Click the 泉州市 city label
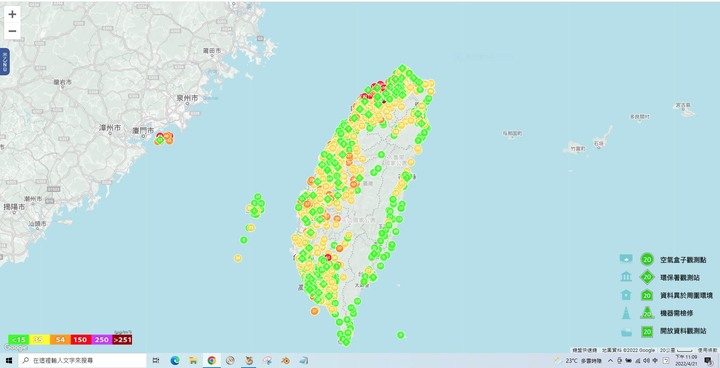 188,98
